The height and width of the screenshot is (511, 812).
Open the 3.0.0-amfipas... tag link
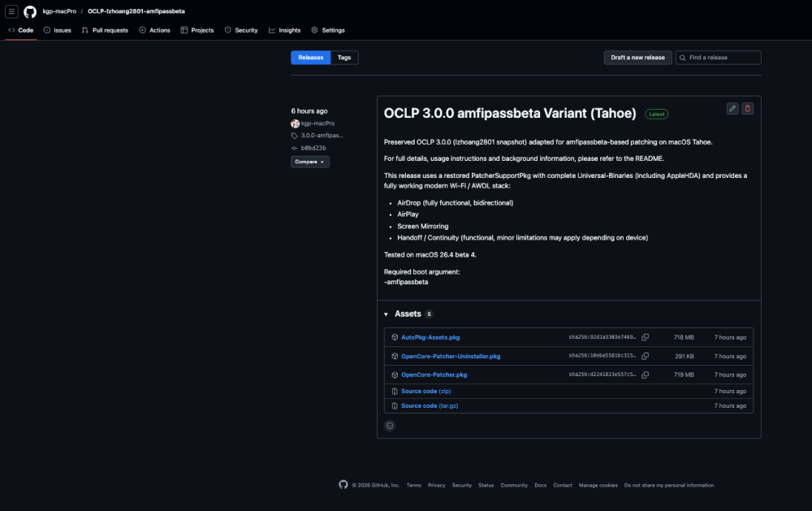point(322,136)
